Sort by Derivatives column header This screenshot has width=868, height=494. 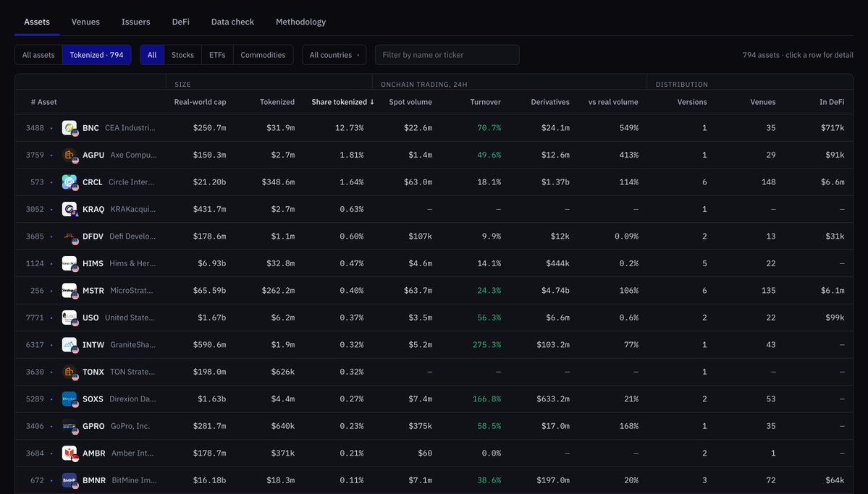[x=550, y=102]
